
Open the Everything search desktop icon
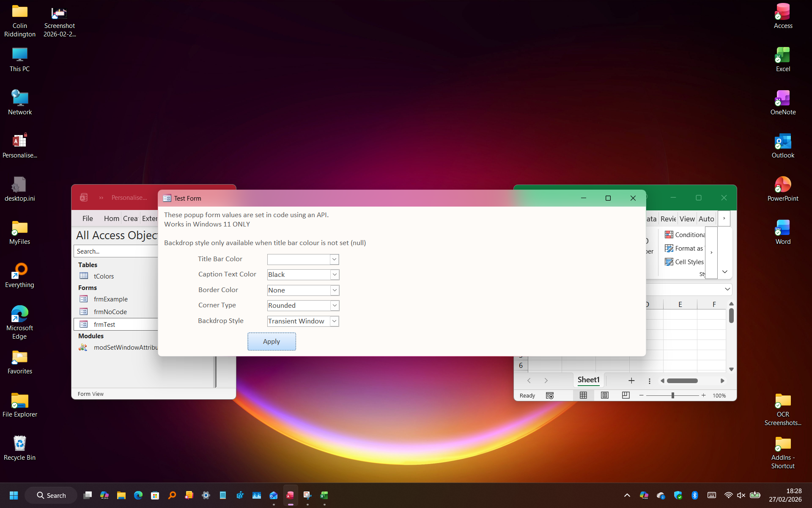point(19,275)
